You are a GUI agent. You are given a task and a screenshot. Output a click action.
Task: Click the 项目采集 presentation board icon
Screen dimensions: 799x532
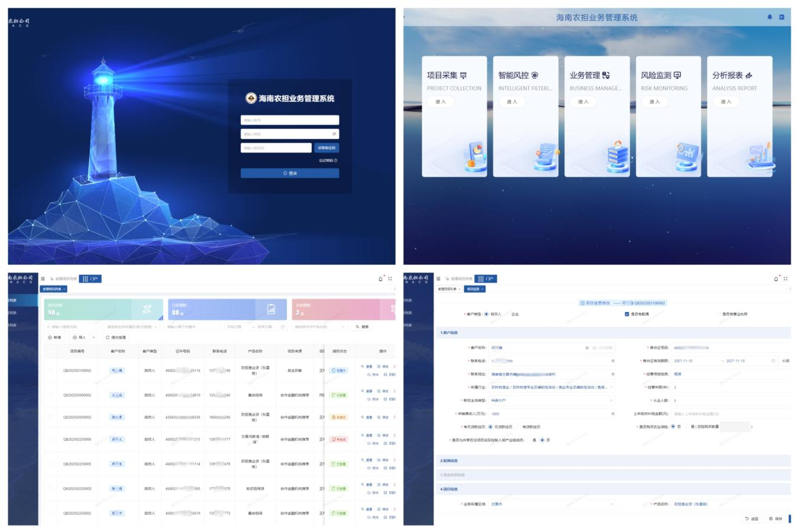[x=463, y=76]
